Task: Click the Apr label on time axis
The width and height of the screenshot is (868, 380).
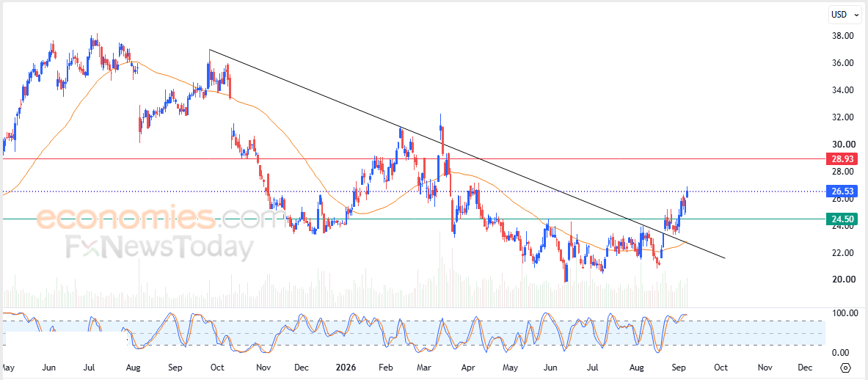Action: tap(468, 368)
